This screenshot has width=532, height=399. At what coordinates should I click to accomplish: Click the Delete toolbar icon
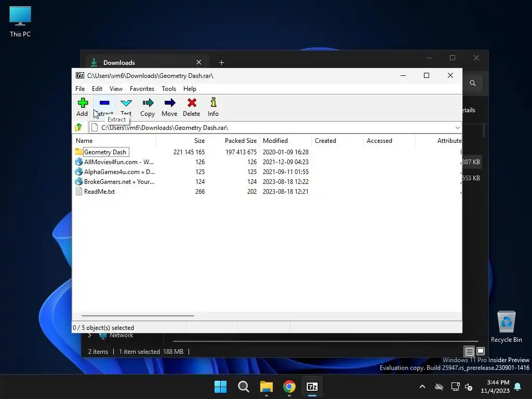point(192,103)
